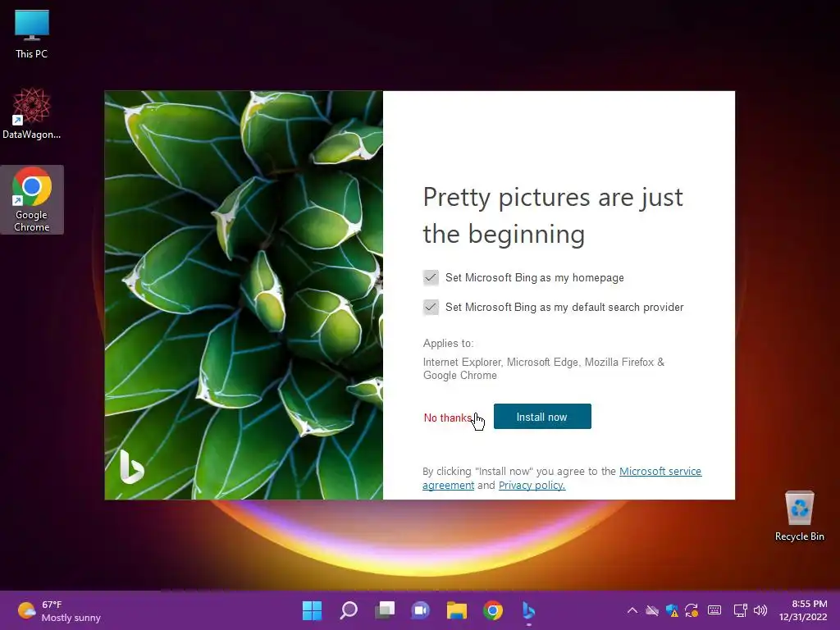840x630 pixels.
Task: Click the "No thanks" link
Action: point(448,418)
